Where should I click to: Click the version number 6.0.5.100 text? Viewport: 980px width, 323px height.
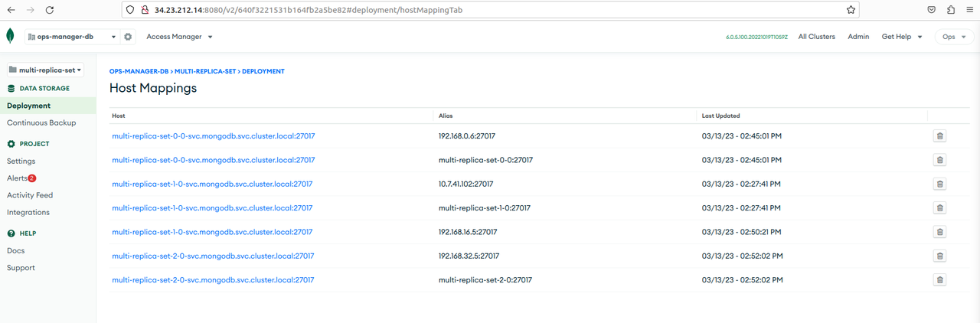(x=756, y=37)
